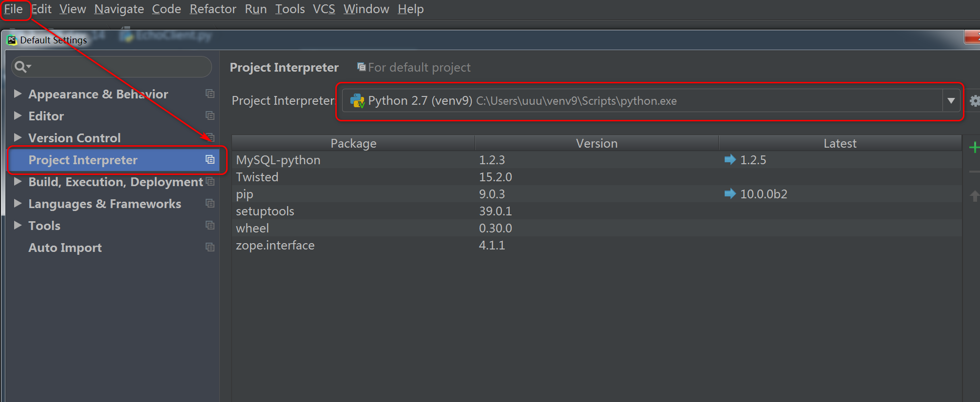
Task: Open the Run menu
Action: pyautogui.click(x=256, y=9)
